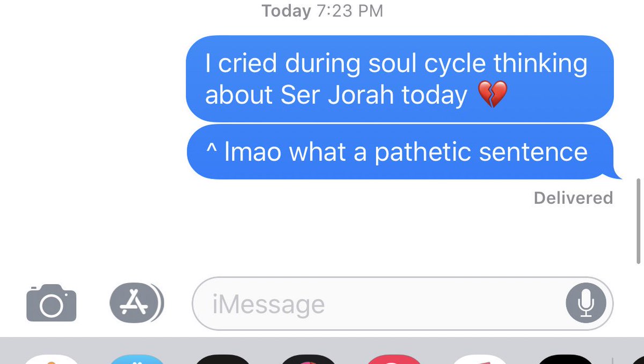Tap empty conversation area below Delivered
Viewport: 644px width, 364px height.
pyautogui.click(x=322, y=241)
